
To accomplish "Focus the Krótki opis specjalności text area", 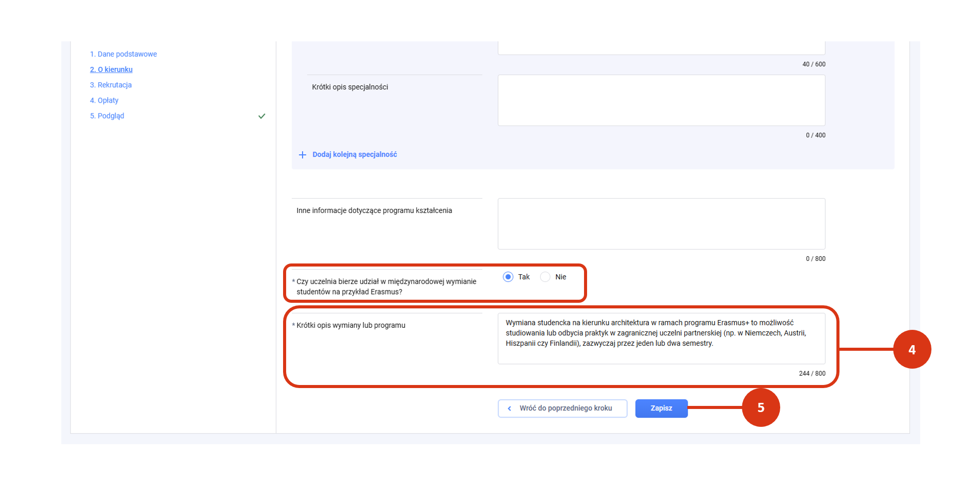I will (661, 101).
